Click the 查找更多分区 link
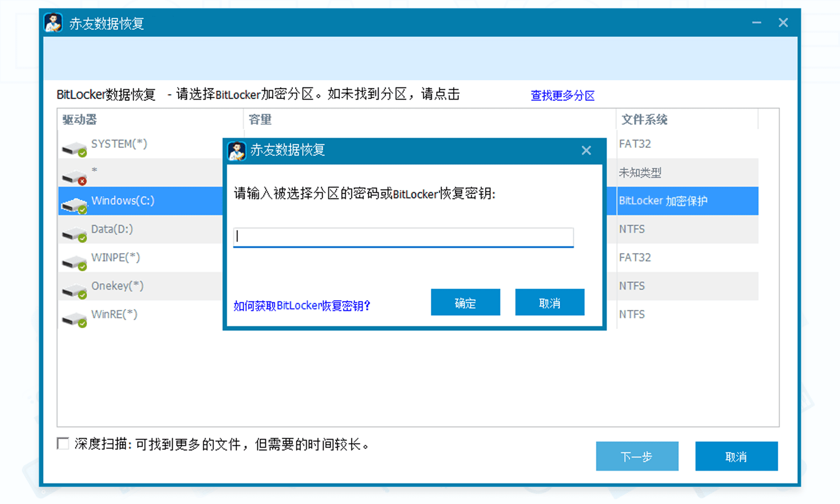Screen dimensions: 840x504 [x=562, y=96]
